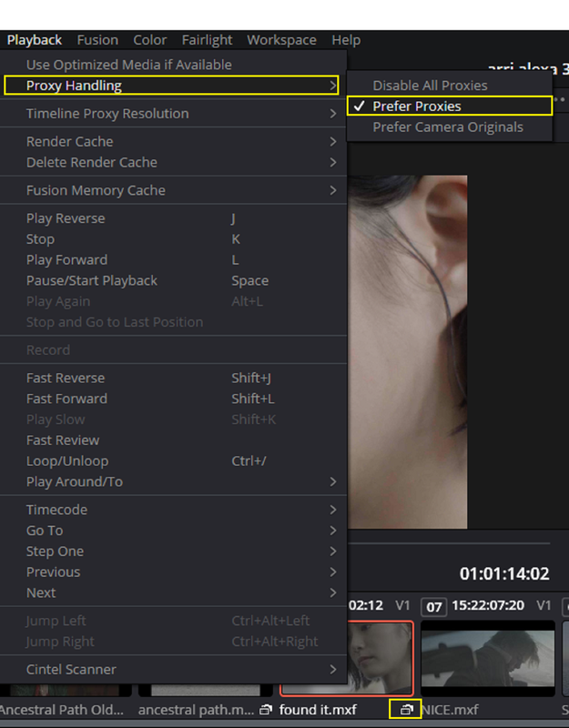
Task: Click clip number 07 badge
Action: tap(434, 606)
